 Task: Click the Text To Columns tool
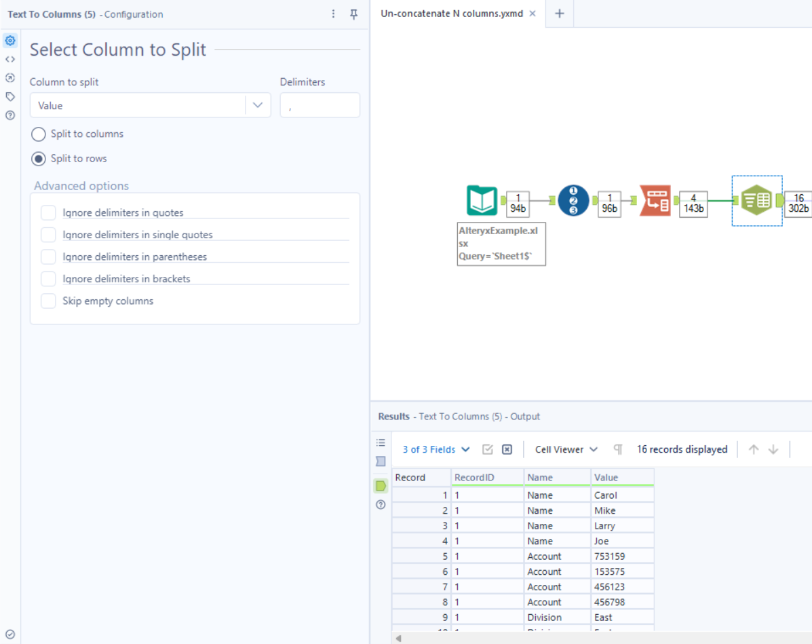[756, 200]
